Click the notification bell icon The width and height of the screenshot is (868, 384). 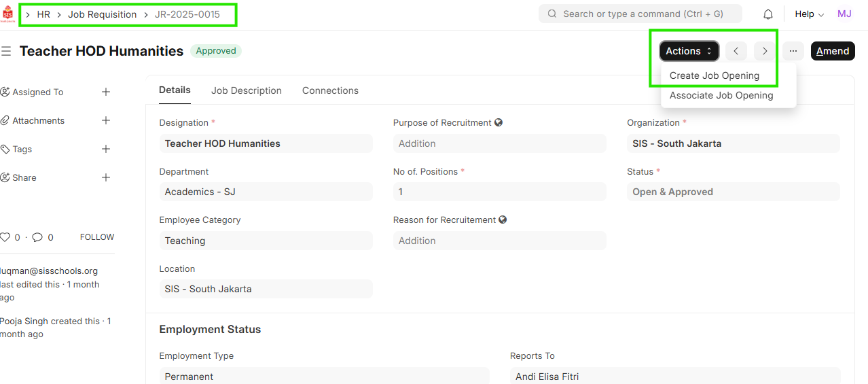coord(768,14)
